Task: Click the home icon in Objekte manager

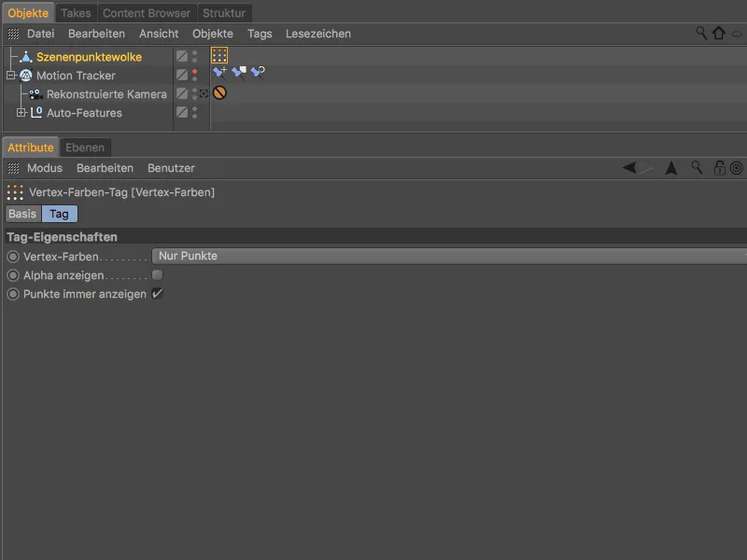Action: pyautogui.click(x=718, y=33)
